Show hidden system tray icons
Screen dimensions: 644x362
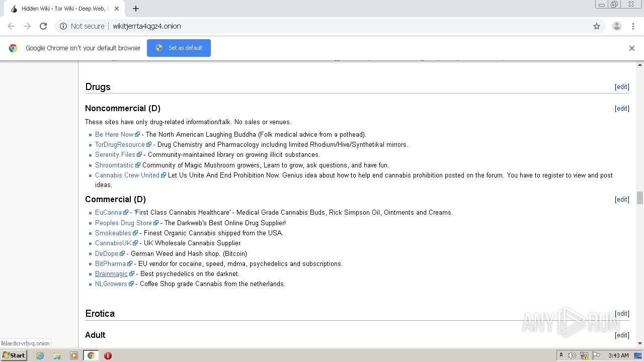coord(561,355)
